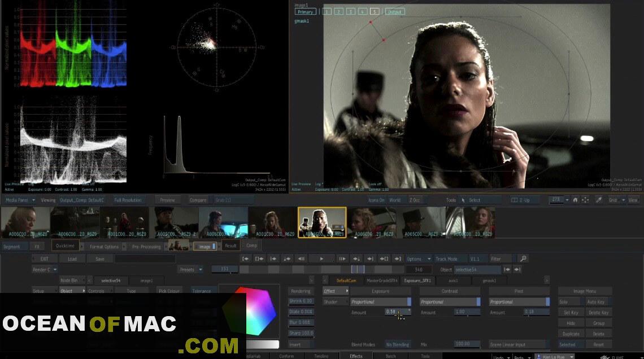The image size is (644, 359).
Task: Click the Load button
Action: click(72, 259)
